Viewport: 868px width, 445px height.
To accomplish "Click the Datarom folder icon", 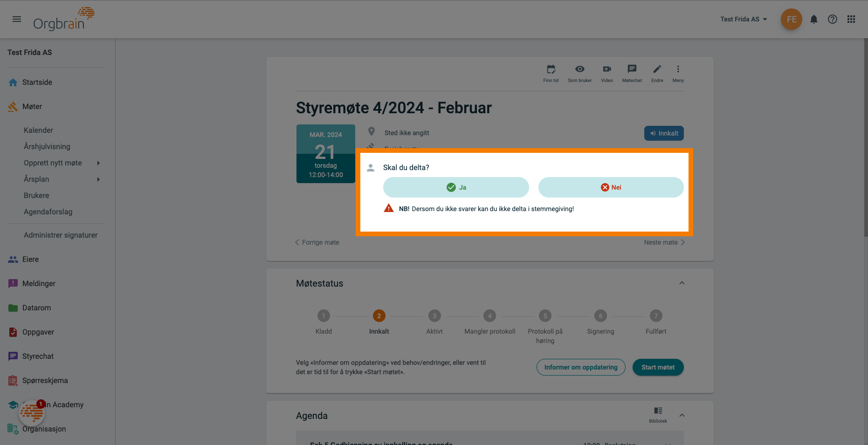I will (x=13, y=308).
